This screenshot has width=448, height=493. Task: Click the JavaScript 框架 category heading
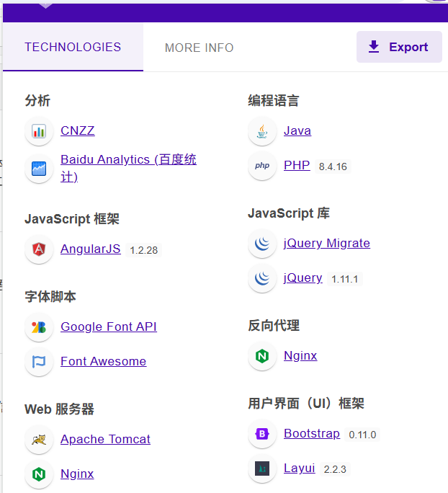pos(72,219)
